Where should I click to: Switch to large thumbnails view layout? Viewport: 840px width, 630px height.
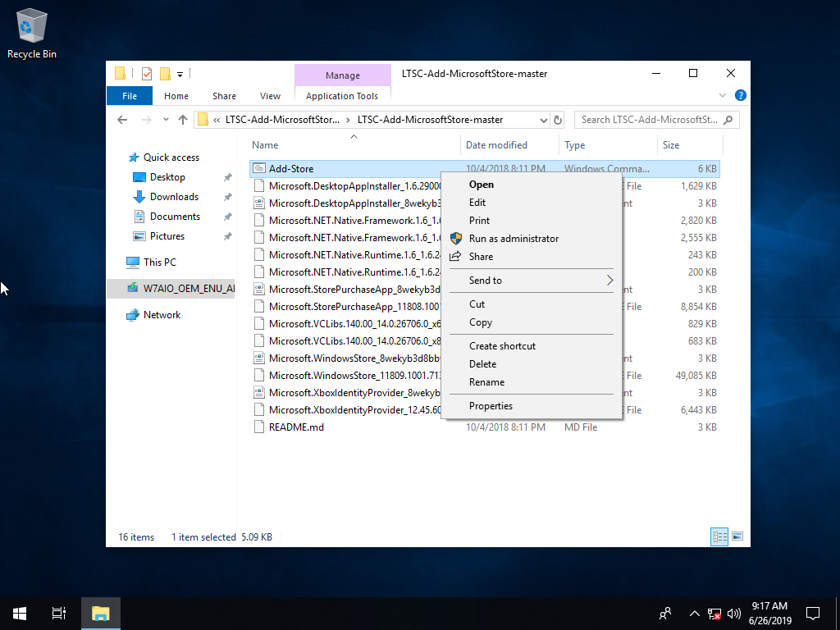[737, 536]
